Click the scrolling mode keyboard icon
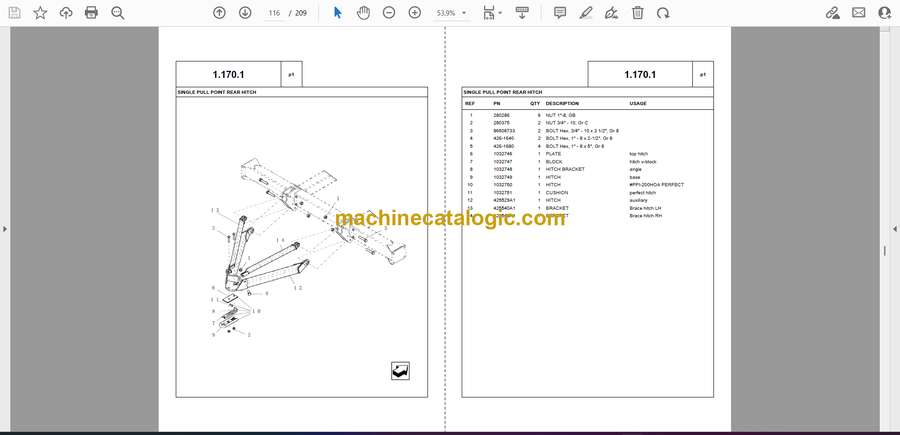The image size is (900, 435). (522, 13)
